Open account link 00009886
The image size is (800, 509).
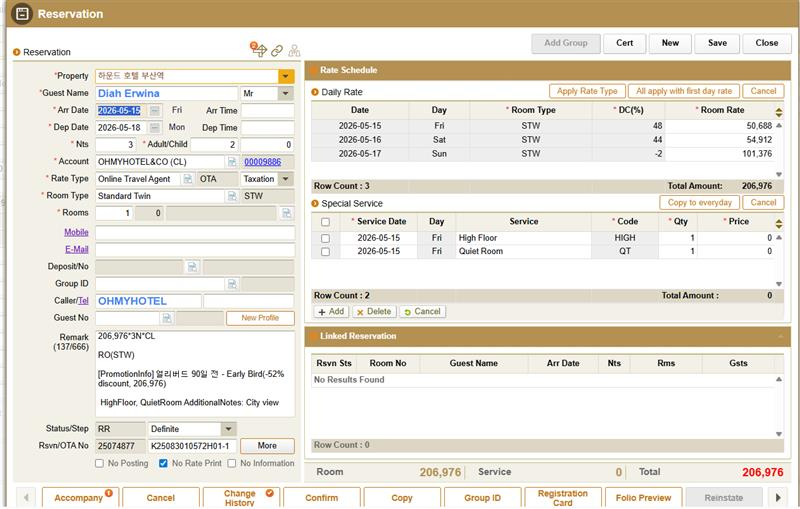click(x=262, y=162)
